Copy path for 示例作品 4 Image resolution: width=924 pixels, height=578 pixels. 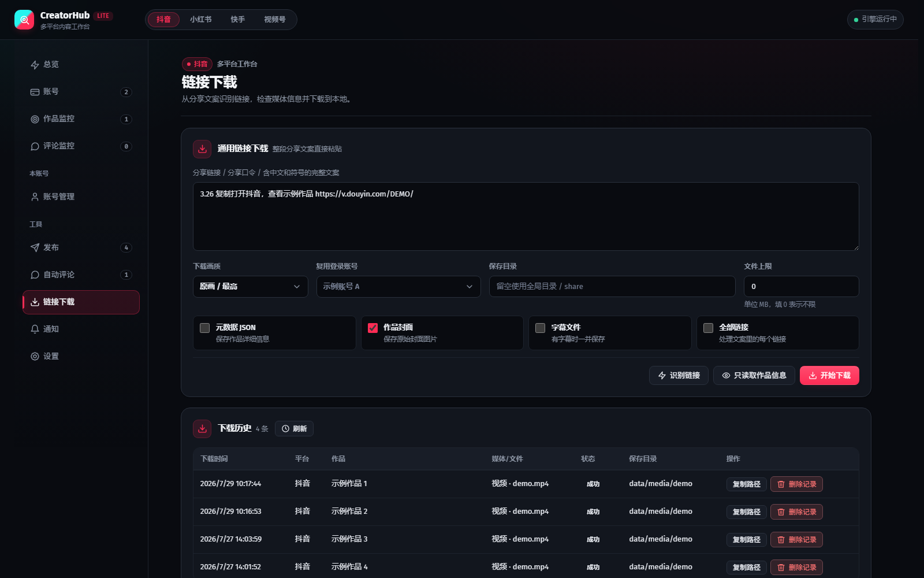click(747, 568)
